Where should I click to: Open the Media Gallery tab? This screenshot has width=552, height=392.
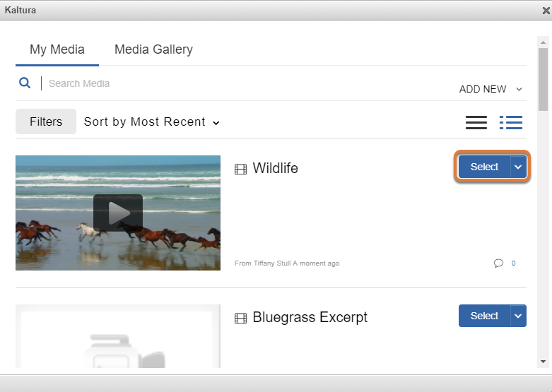(x=153, y=49)
